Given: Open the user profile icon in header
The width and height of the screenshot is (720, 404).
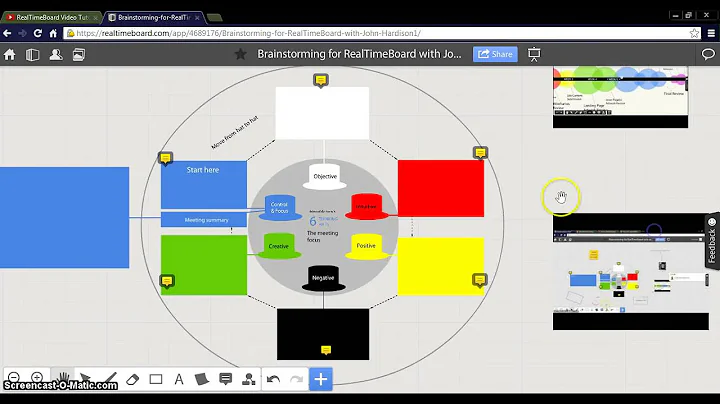Looking at the screenshot, I should [56, 55].
